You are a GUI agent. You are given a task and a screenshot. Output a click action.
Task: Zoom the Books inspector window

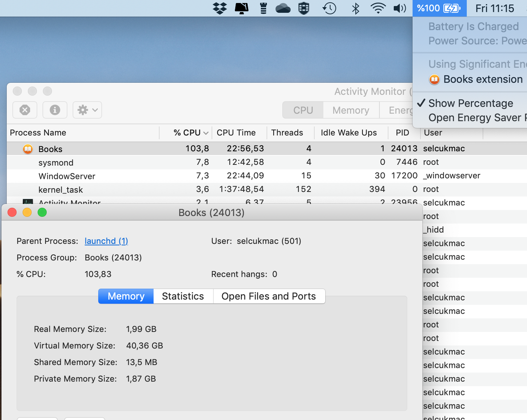[x=42, y=212]
